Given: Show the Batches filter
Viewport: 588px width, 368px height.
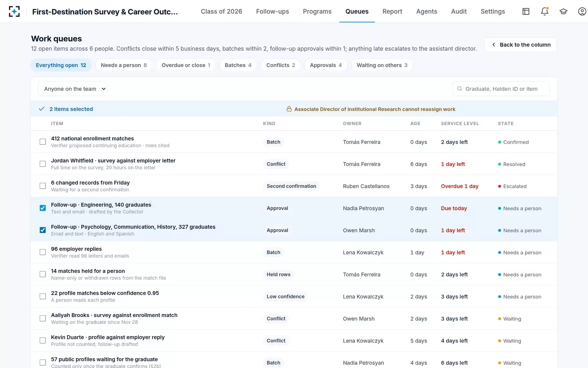Looking at the screenshot, I should (x=238, y=65).
